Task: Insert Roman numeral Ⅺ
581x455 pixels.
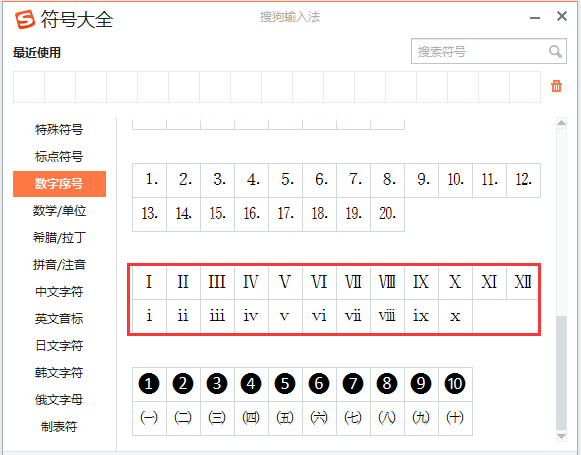Action: (489, 282)
